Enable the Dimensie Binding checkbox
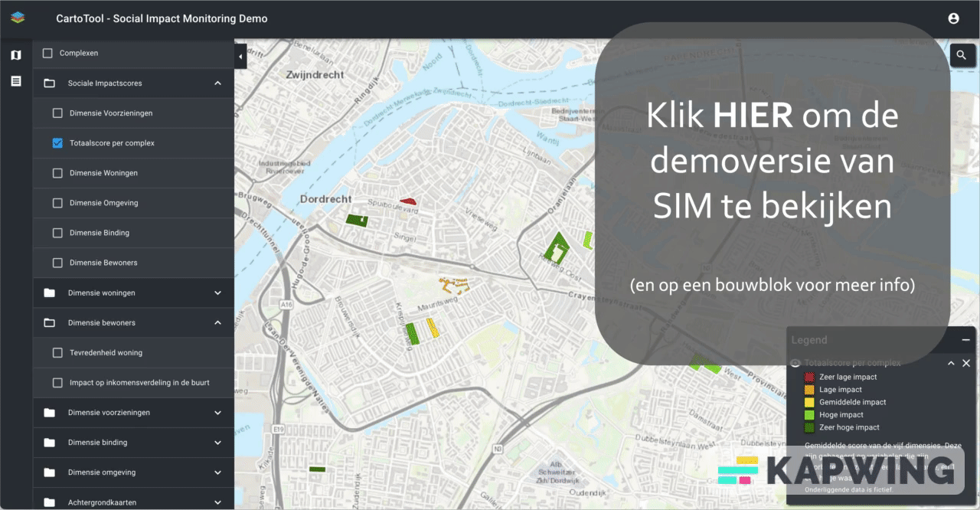The width and height of the screenshot is (980, 510). (57, 233)
